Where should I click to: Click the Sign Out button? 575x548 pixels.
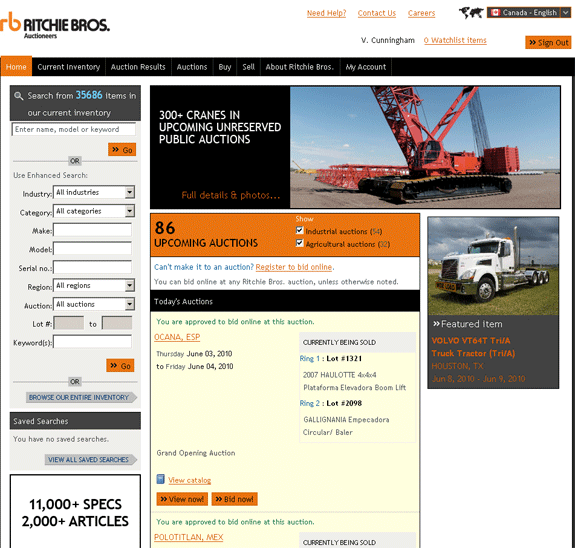pos(548,43)
